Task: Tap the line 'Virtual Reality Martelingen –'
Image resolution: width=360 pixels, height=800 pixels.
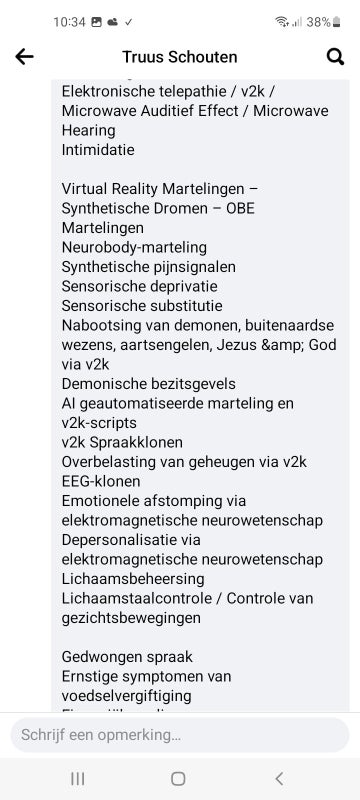Action: pos(160,189)
